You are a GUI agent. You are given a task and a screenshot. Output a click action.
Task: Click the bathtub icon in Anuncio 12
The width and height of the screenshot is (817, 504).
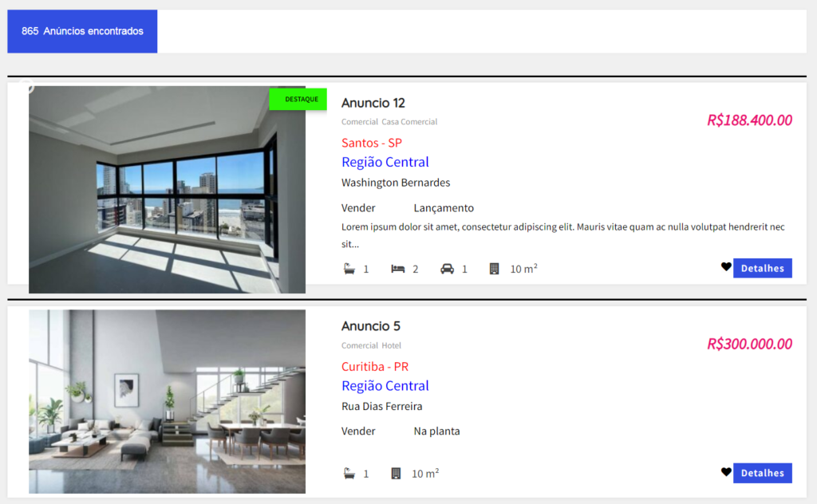(349, 269)
